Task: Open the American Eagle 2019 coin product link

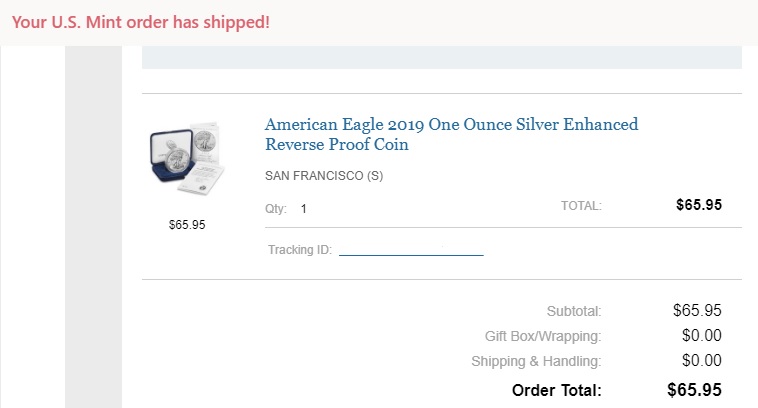Action: [x=451, y=134]
